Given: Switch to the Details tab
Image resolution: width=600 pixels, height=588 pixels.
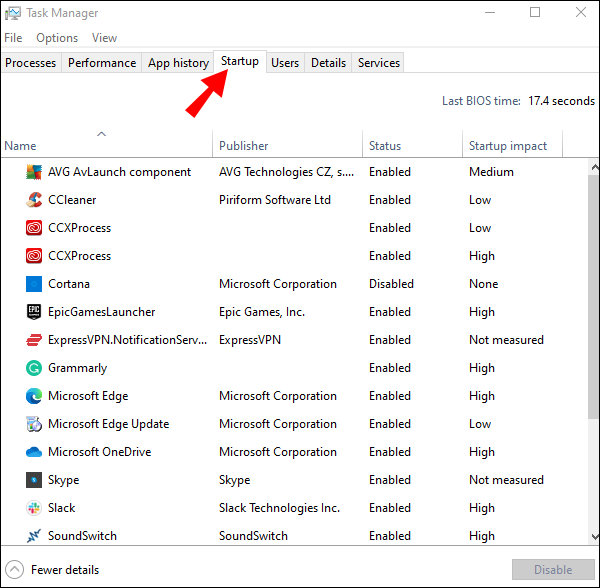Looking at the screenshot, I should (x=328, y=63).
